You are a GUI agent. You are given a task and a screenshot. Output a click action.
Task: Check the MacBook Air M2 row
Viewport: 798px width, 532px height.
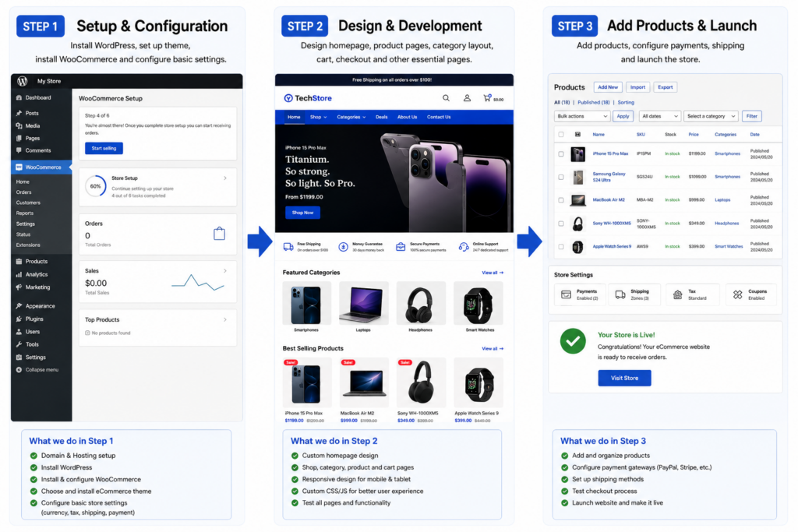(x=561, y=200)
